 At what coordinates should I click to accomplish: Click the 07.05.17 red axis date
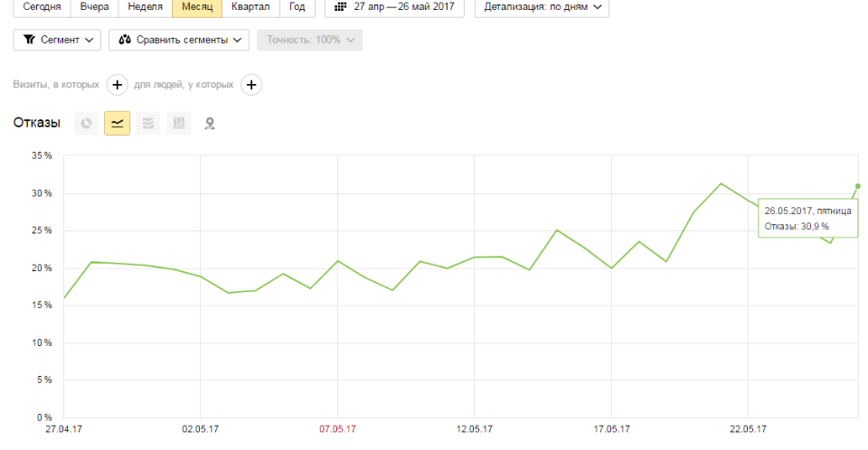click(337, 429)
